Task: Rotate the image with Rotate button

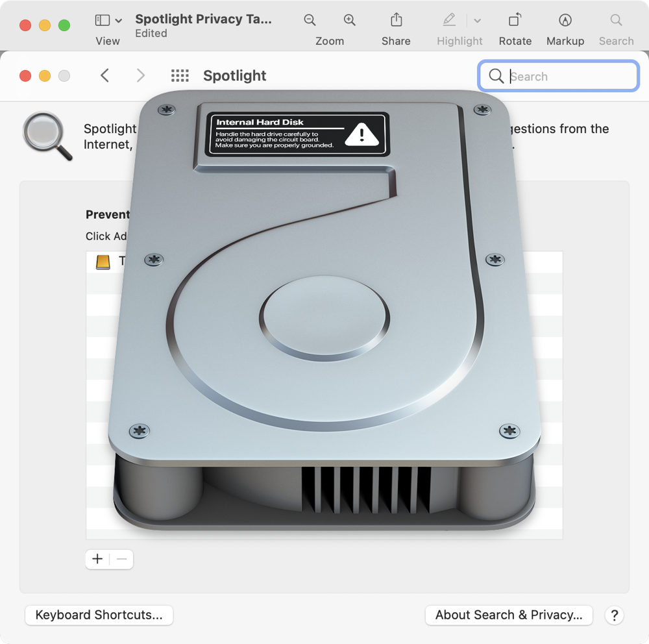Action: [515, 20]
